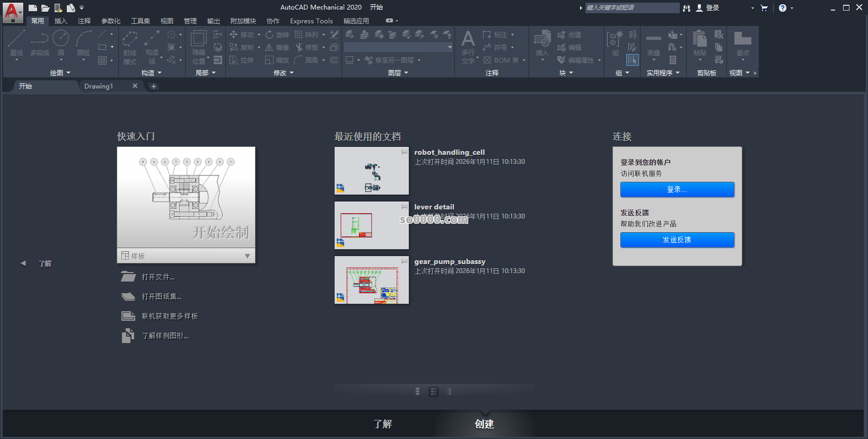Viewport: 868px width, 439px height.
Task: Switch recent documents to middle preview-list view
Action: [x=434, y=392]
